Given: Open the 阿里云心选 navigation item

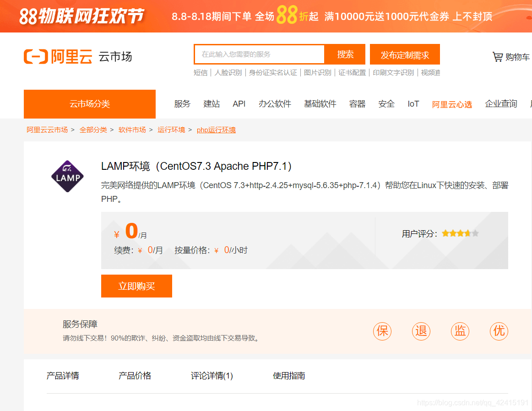Looking at the screenshot, I should [x=452, y=104].
